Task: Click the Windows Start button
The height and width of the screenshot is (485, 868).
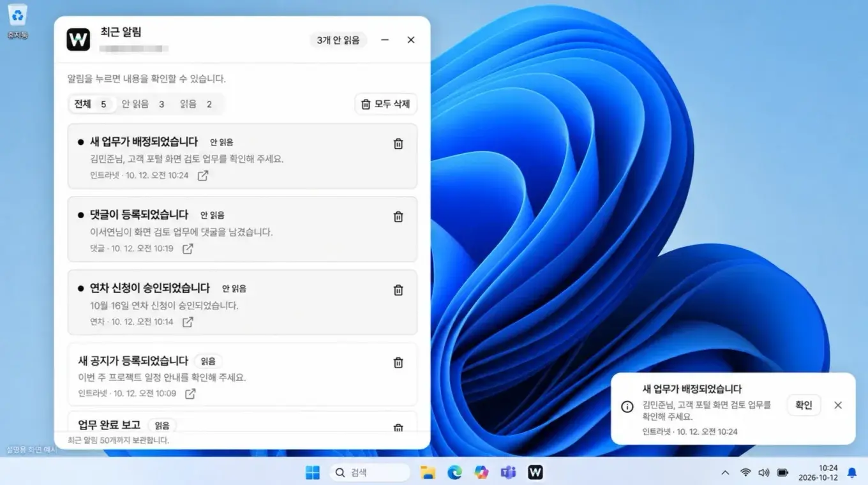Action: click(313, 472)
